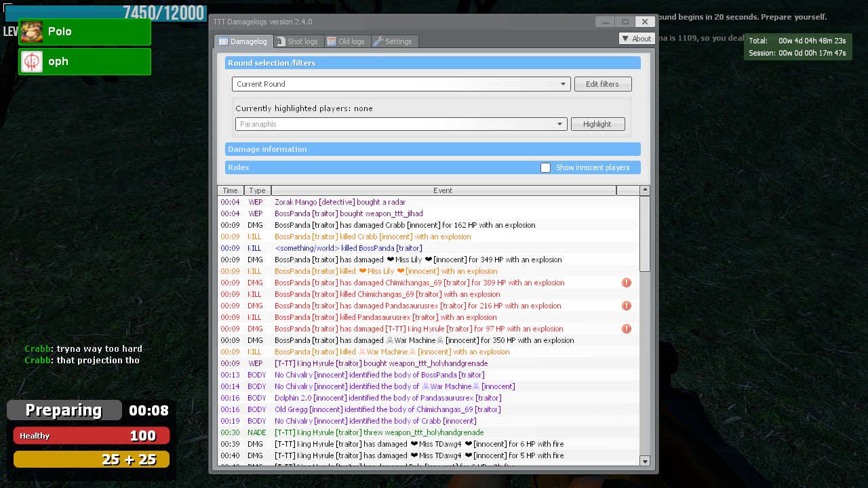The width and height of the screenshot is (868, 488).
Task: Toggle Show innocent players checkbox
Action: [545, 167]
